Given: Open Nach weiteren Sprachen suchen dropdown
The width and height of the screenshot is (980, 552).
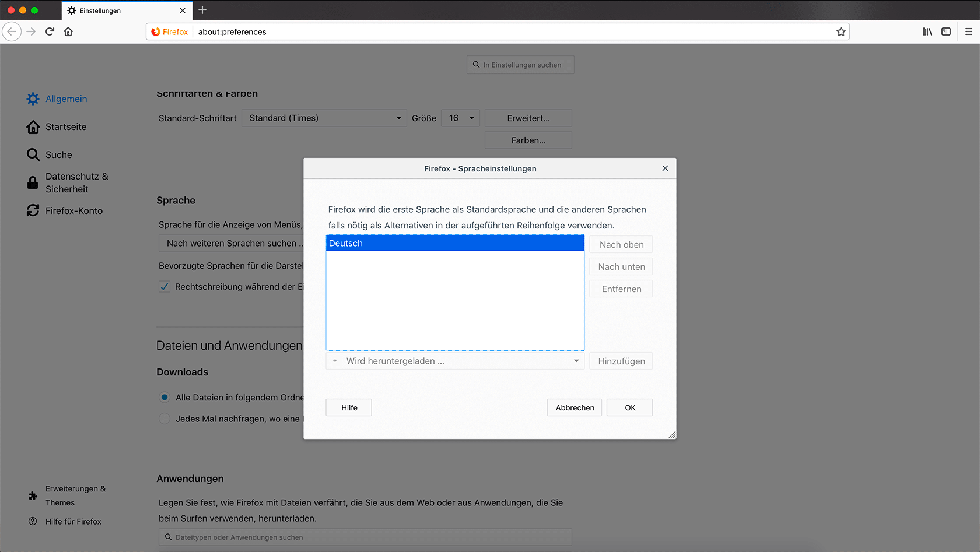Looking at the screenshot, I should click(232, 243).
